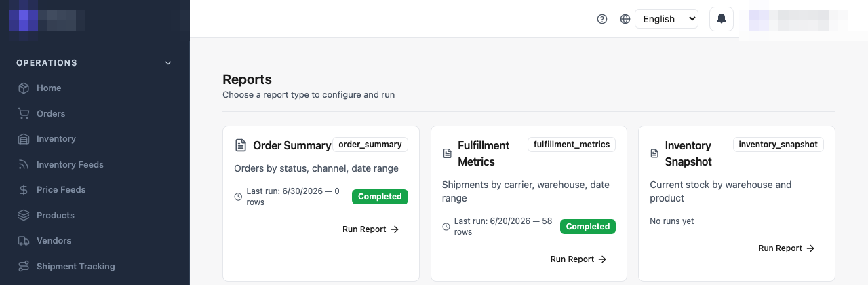Click the clock icon beside Order Summary last run
Screen dimensions: 868x285
tap(238, 197)
